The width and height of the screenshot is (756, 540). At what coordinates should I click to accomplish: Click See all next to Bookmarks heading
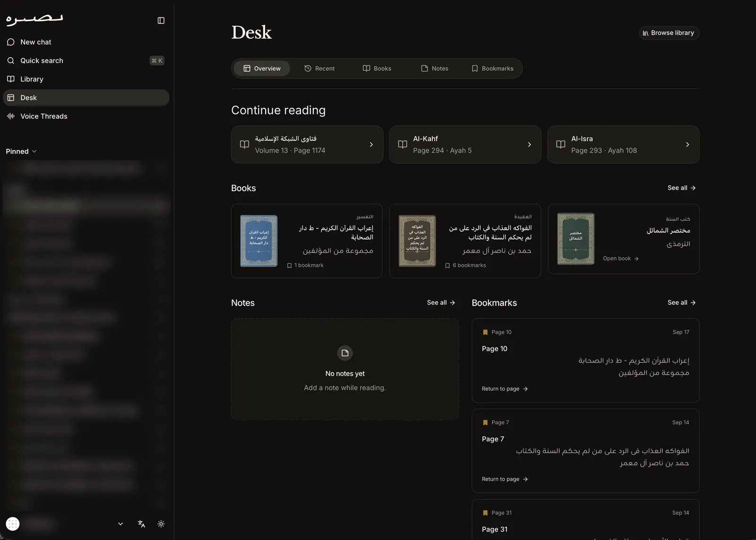pyautogui.click(x=681, y=303)
